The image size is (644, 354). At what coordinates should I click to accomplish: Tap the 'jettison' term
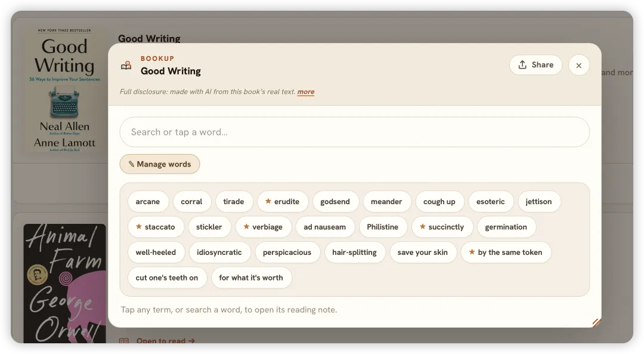tap(538, 201)
